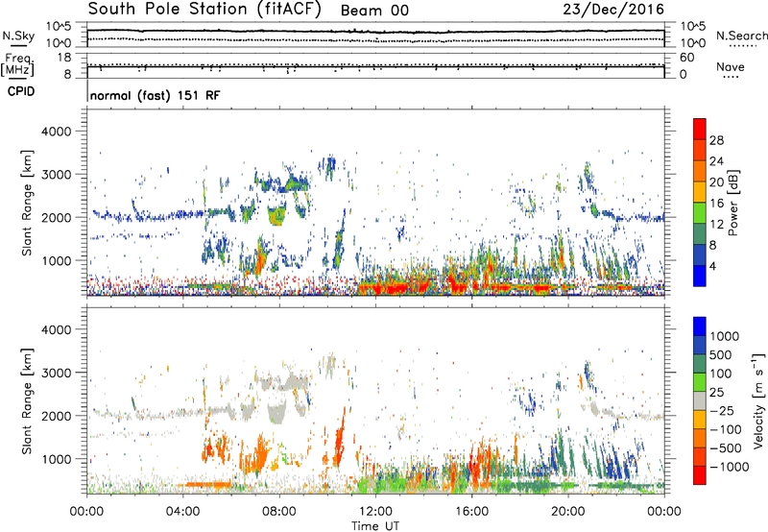This screenshot has width=768, height=532.
Task: Select the "N.Sky" legend label
Action: pos(18,36)
